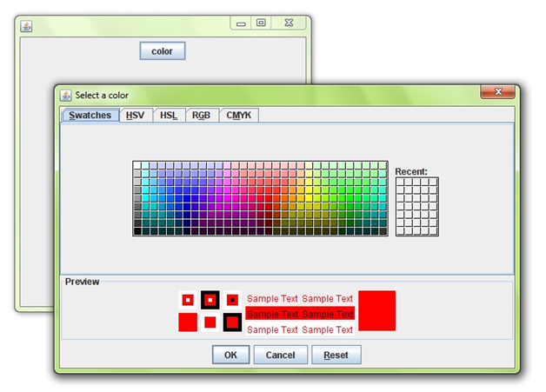Go to the CMYK tab
Screen dimensions: 546x392
(x=239, y=116)
